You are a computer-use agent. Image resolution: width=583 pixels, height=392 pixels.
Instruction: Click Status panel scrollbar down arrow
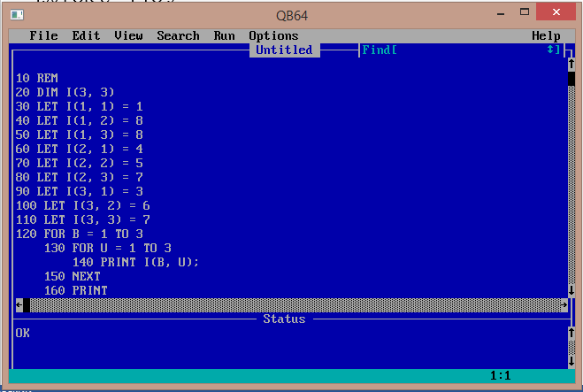571,361
